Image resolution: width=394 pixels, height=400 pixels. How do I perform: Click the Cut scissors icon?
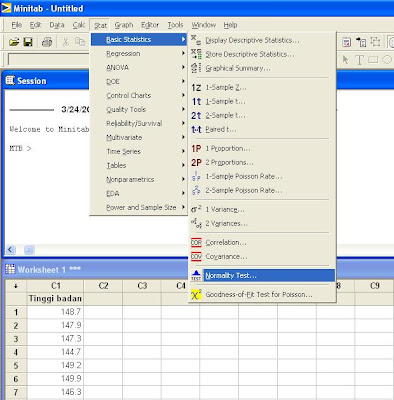point(66,42)
